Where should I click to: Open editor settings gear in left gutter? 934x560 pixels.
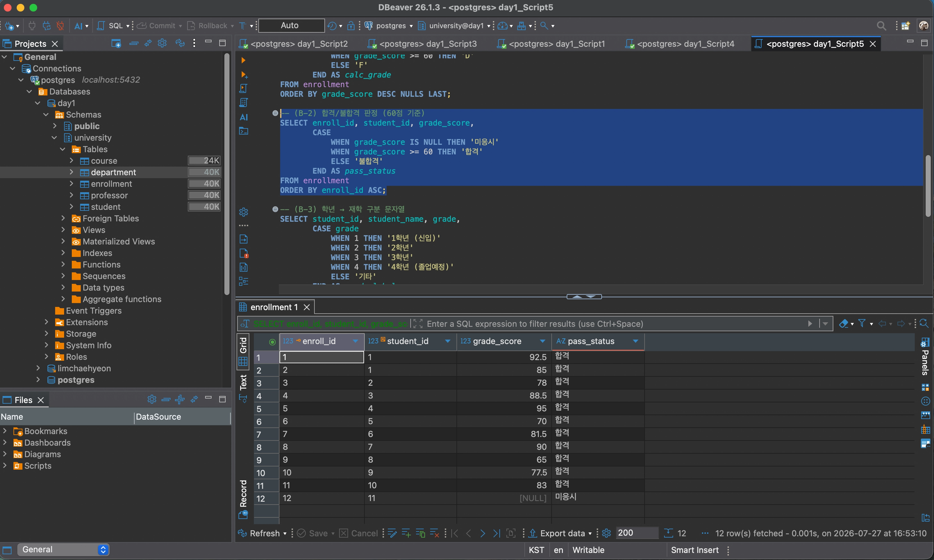pos(244,212)
